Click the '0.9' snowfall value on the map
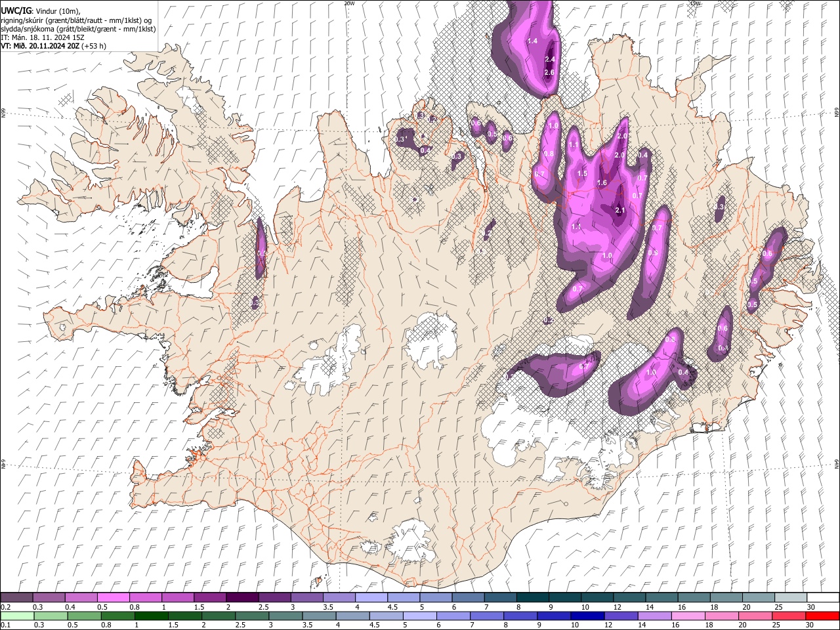 pyautogui.click(x=653, y=253)
